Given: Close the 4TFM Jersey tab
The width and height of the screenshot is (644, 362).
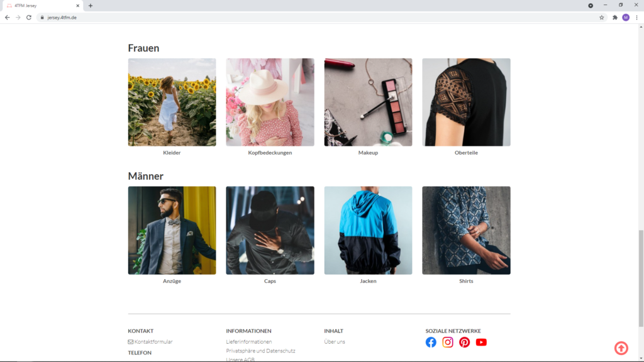Looking at the screenshot, I should pyautogui.click(x=78, y=6).
